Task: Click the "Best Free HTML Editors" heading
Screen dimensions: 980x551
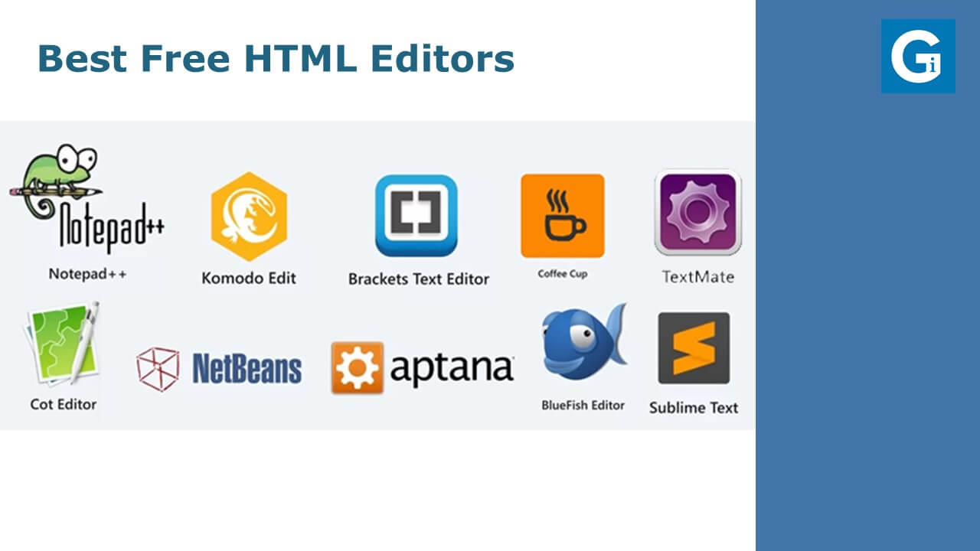Action: (276, 58)
